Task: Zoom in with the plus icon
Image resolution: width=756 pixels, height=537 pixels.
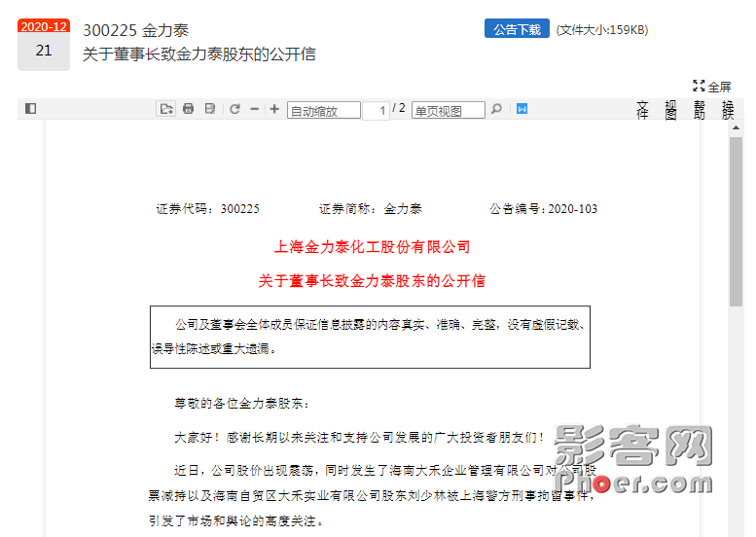Action: pyautogui.click(x=274, y=109)
